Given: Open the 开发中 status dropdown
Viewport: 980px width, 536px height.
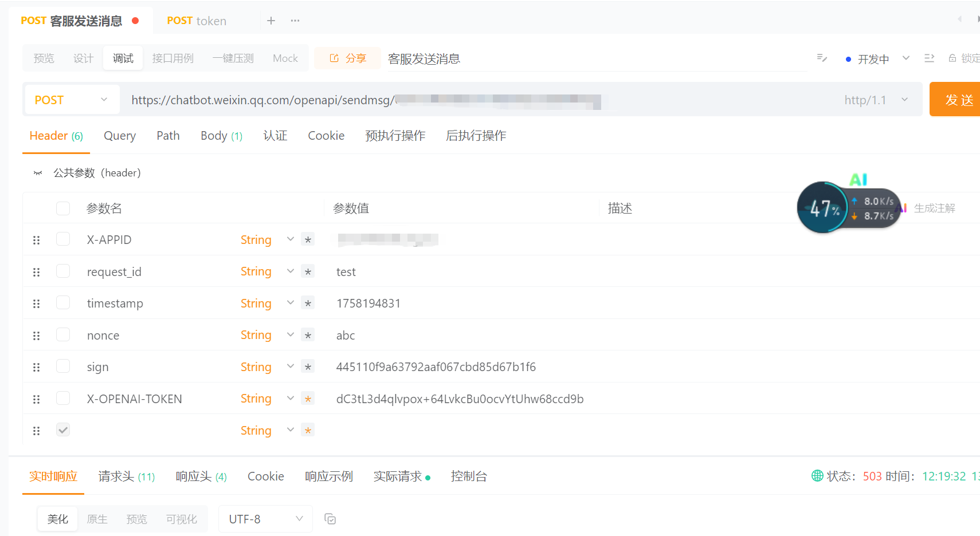Looking at the screenshot, I should (877, 58).
